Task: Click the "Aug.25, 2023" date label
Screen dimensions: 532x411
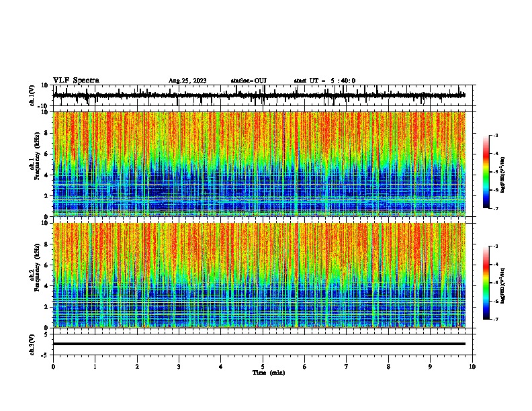Action: pyautogui.click(x=187, y=81)
